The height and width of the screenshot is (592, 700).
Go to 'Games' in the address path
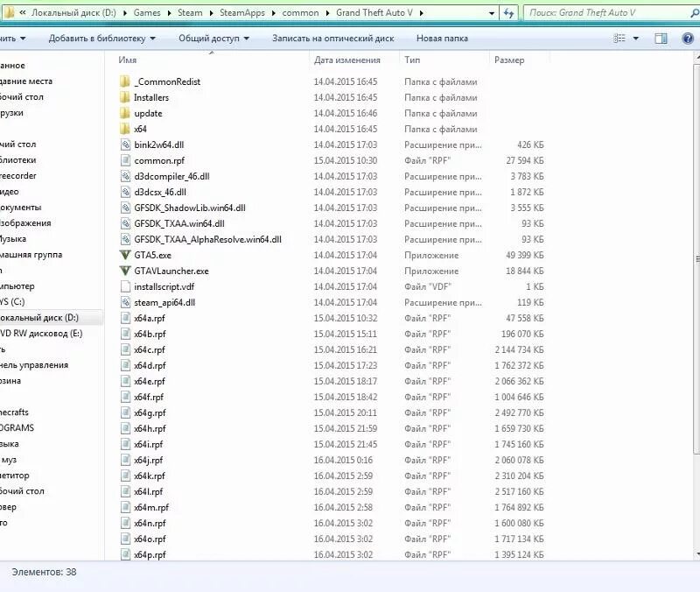147,13
